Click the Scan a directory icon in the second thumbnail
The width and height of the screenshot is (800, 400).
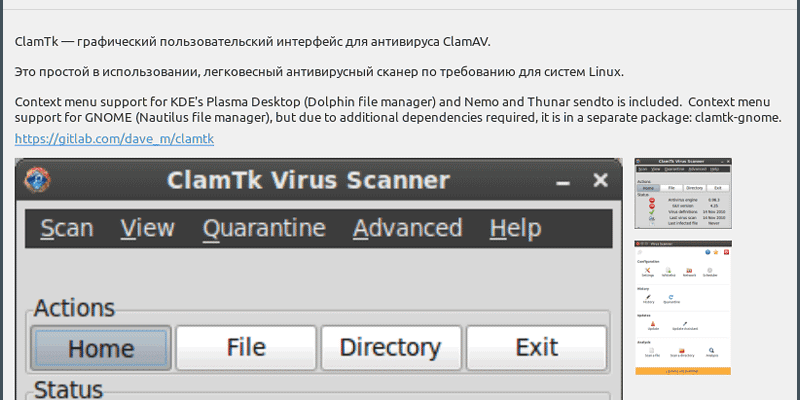pos(682,351)
